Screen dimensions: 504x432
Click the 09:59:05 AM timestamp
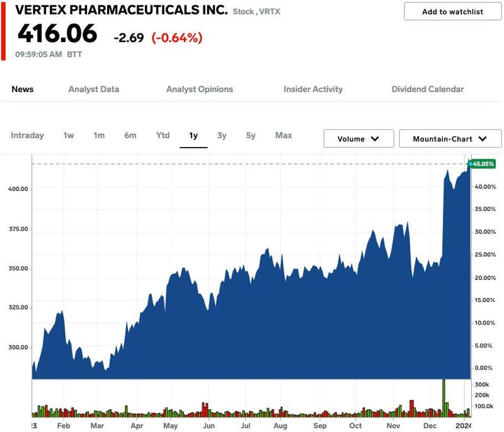(x=38, y=54)
